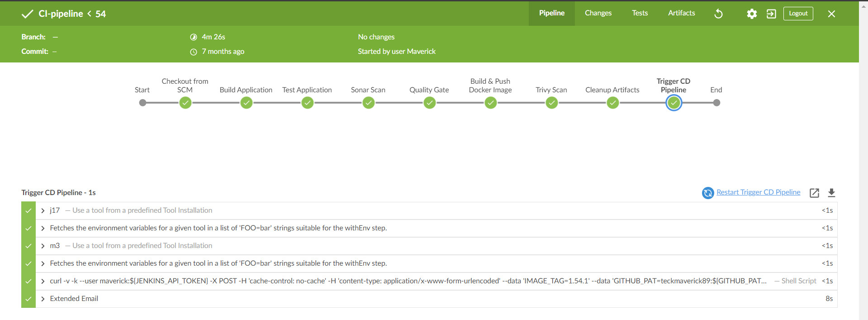The height and width of the screenshot is (320, 868).
Task: Open the Tests tab
Action: point(640,13)
